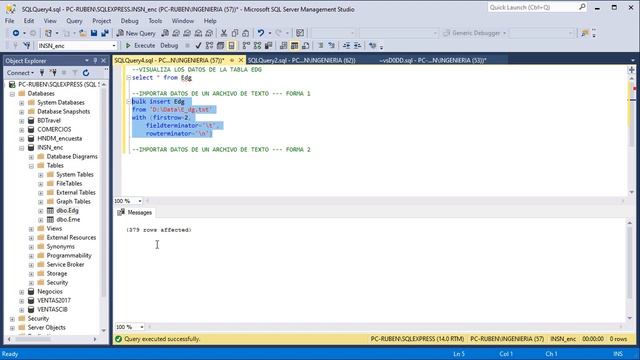Viewport: 640px width, 360px height.
Task: Expand the System Databases node
Action: click(x=22, y=103)
